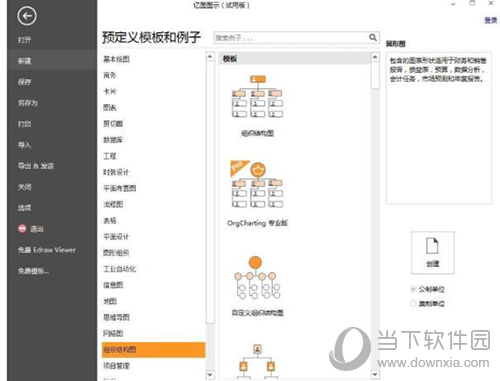Select 网络图 category
This screenshot has height=381, width=500.
[113, 333]
